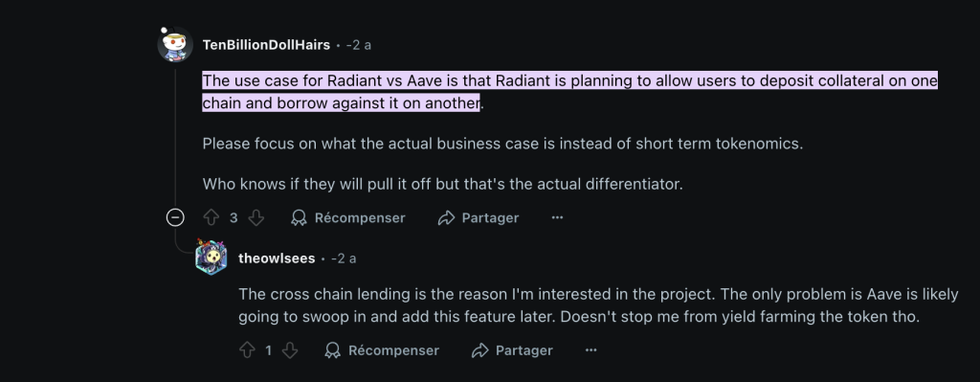Open more options for theowlsees' reply

click(591, 350)
